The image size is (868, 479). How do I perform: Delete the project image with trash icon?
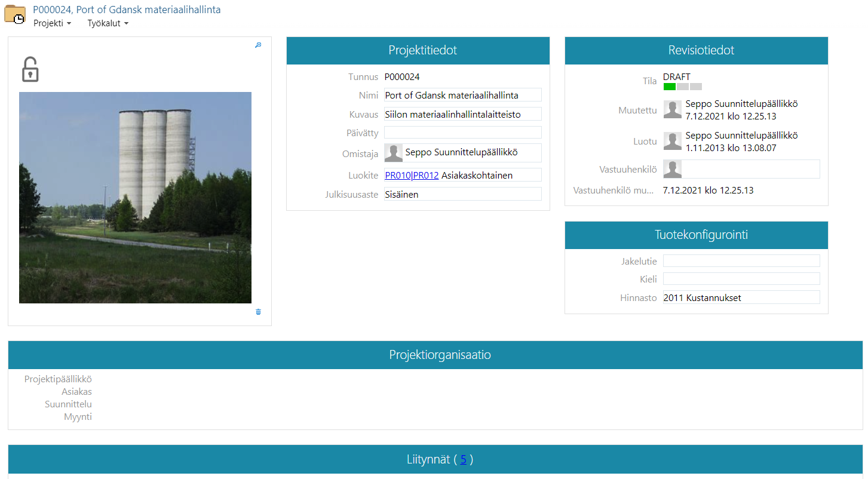pos(258,312)
